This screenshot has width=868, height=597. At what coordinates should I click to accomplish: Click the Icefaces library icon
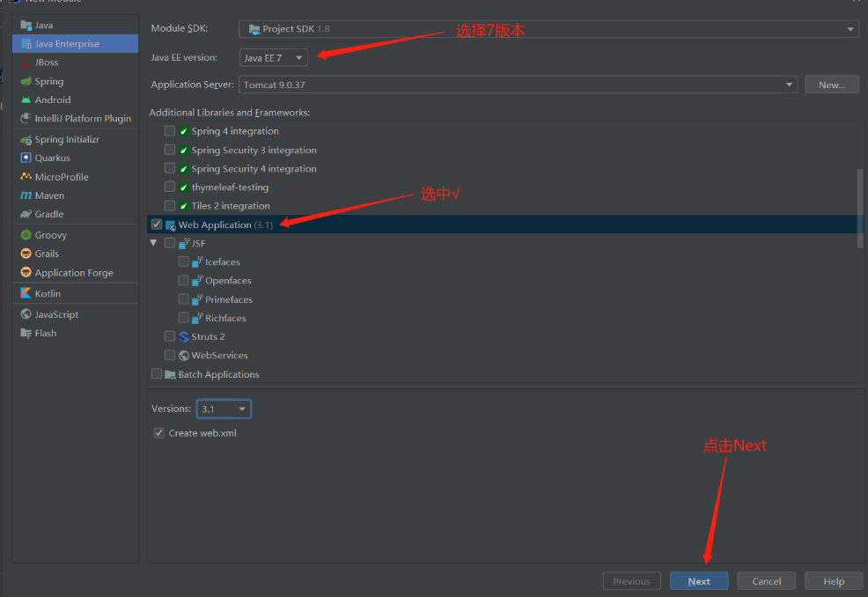[197, 262]
